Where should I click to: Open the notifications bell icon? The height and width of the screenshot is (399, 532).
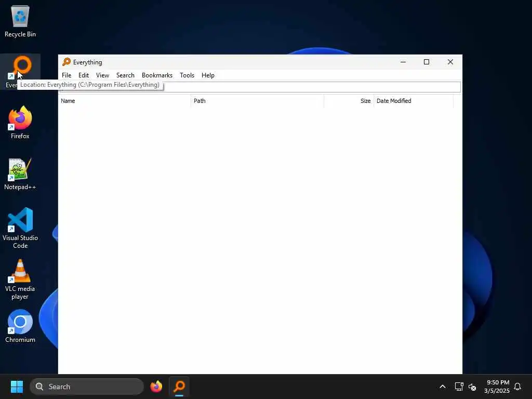(x=517, y=387)
